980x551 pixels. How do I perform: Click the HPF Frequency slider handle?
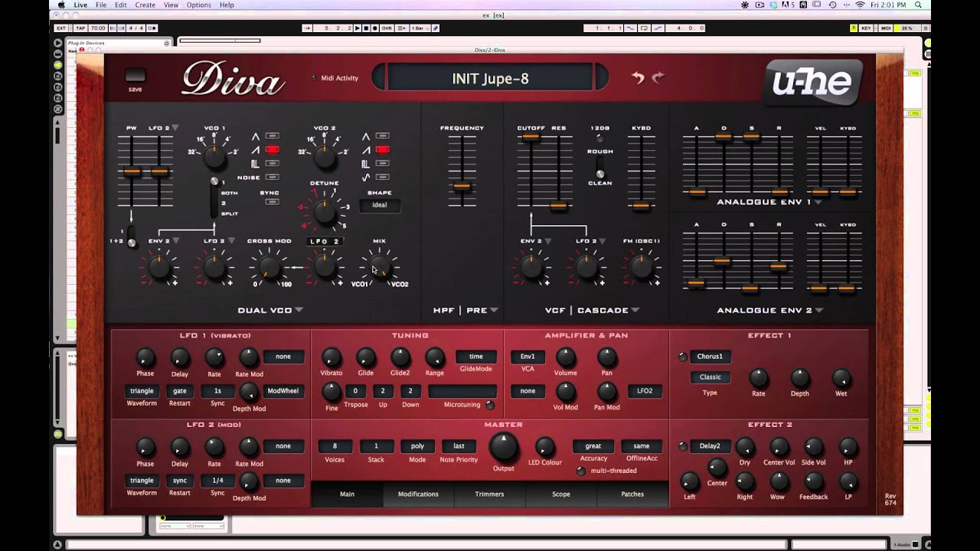[462, 186]
